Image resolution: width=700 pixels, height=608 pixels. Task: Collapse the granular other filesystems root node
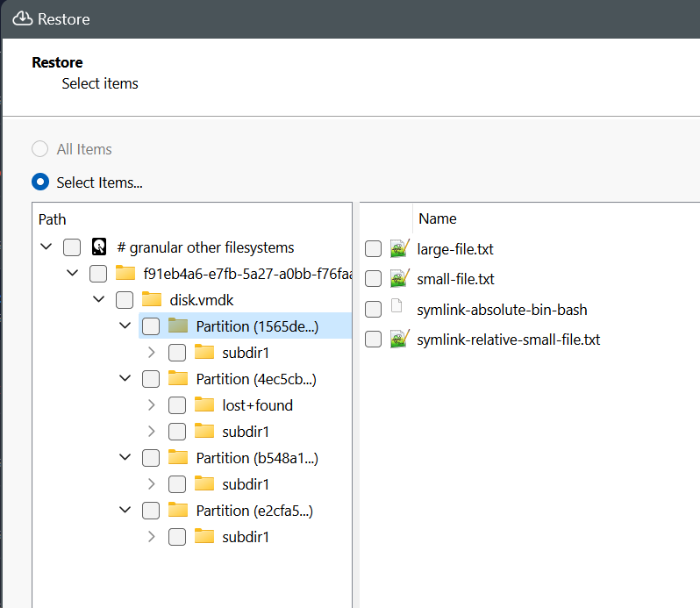coord(46,247)
